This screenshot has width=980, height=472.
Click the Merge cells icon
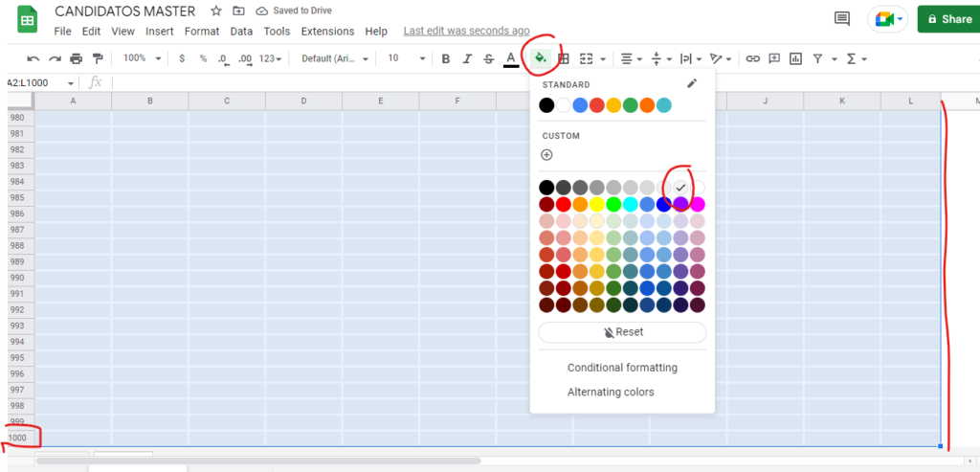(x=586, y=58)
